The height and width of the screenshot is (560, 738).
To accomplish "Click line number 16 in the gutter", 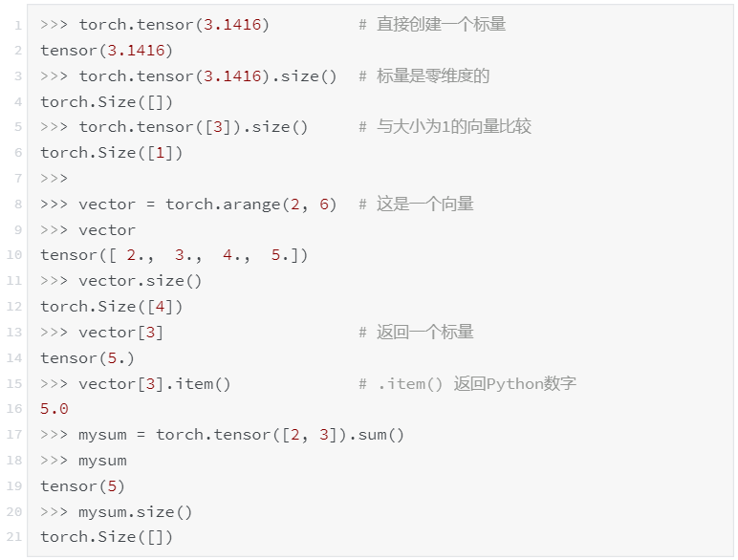I will coord(14,409).
